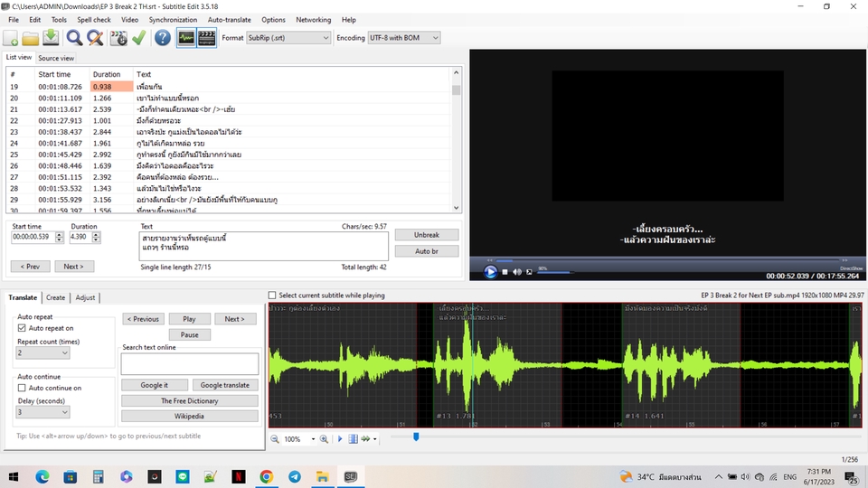Open the Tools menu
868x488 pixels.
59,19
